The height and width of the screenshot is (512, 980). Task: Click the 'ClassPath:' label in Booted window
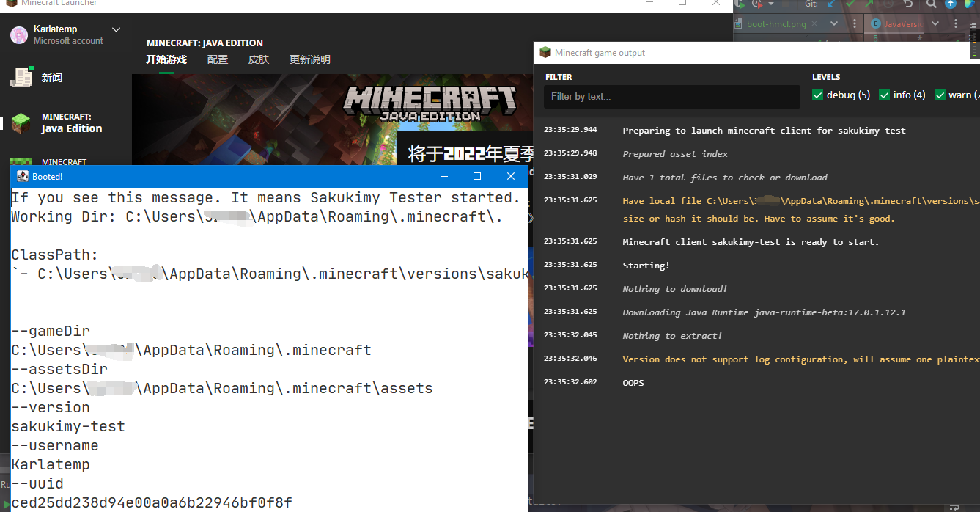tap(55, 255)
